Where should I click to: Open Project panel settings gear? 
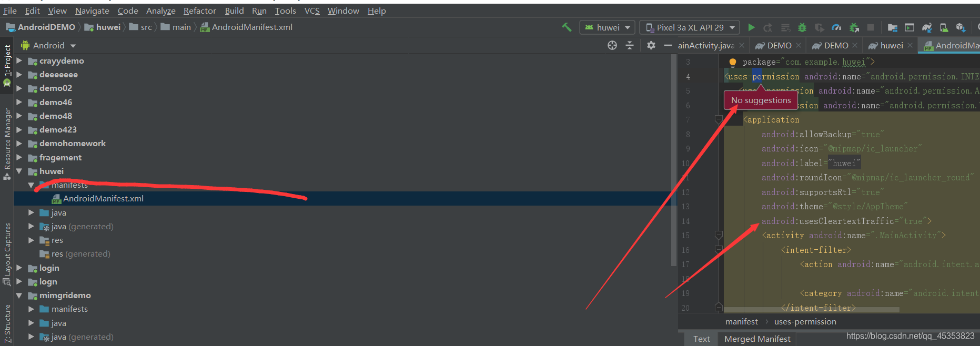click(651, 45)
